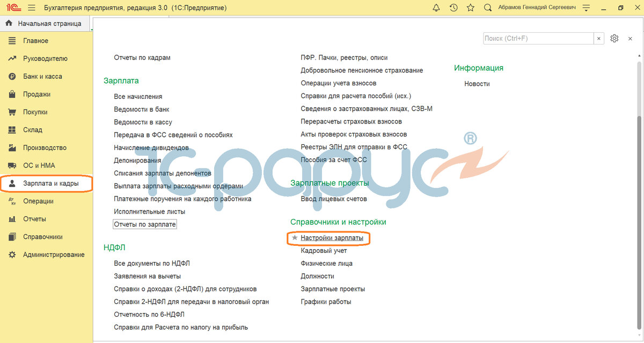Open Справки для расчета пособий (исх.)
644x343 pixels.
(x=356, y=96)
